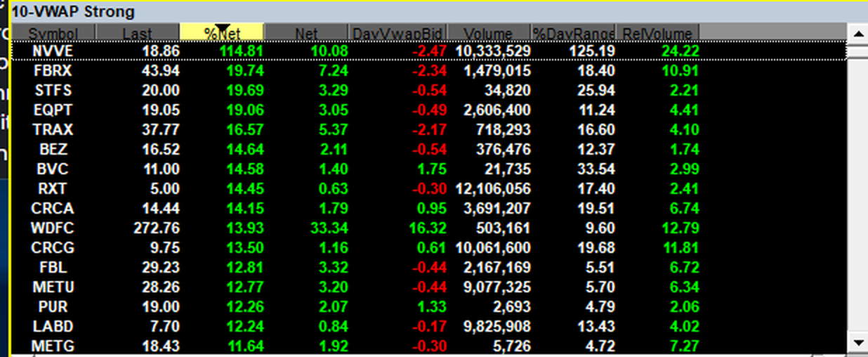Click FBRX RelVolume 10.91
Screen dimensions: 868x357
[680, 70]
